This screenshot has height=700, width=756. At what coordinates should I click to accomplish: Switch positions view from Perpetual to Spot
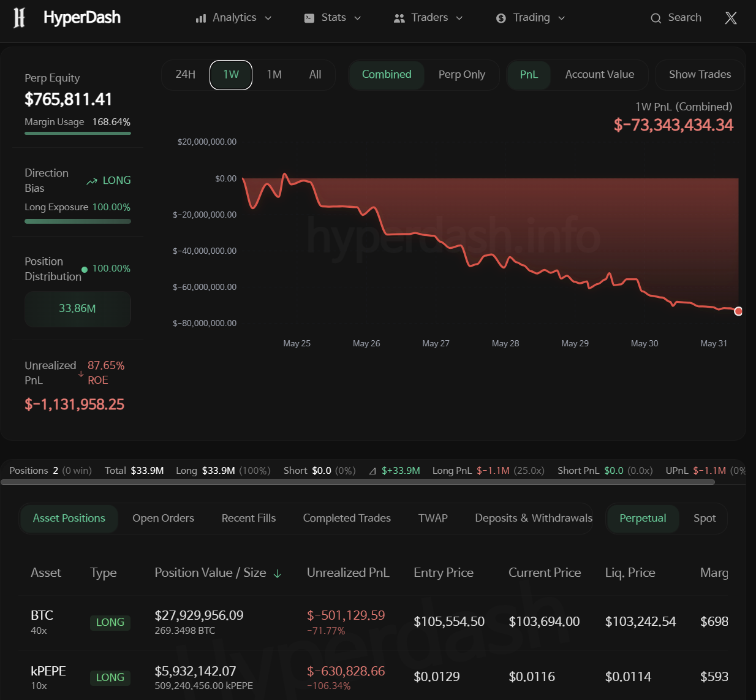pos(704,518)
